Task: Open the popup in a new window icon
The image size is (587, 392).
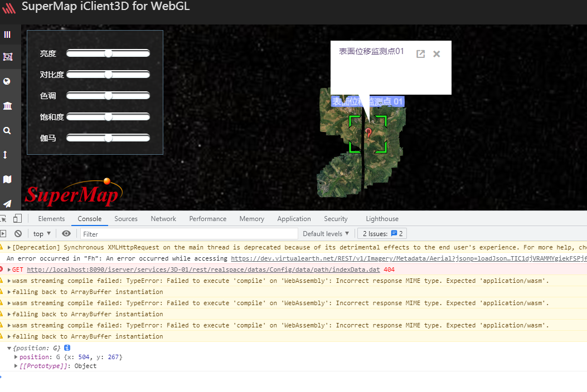Action: pyautogui.click(x=420, y=54)
